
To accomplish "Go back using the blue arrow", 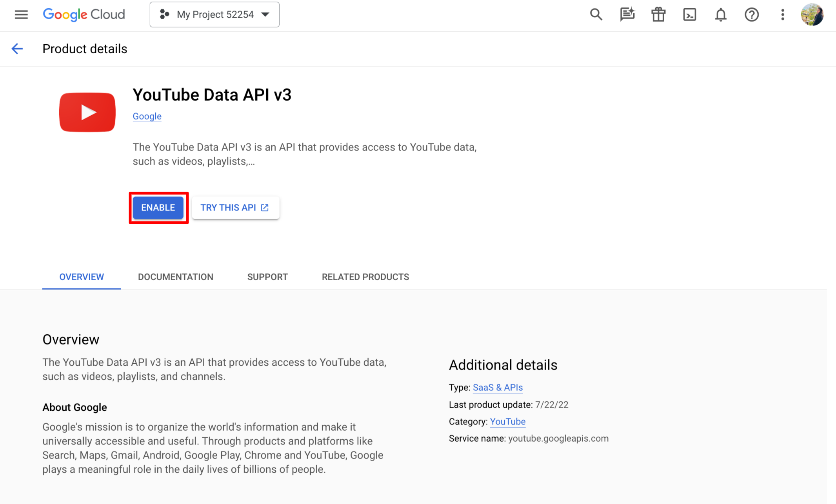I will (17, 49).
